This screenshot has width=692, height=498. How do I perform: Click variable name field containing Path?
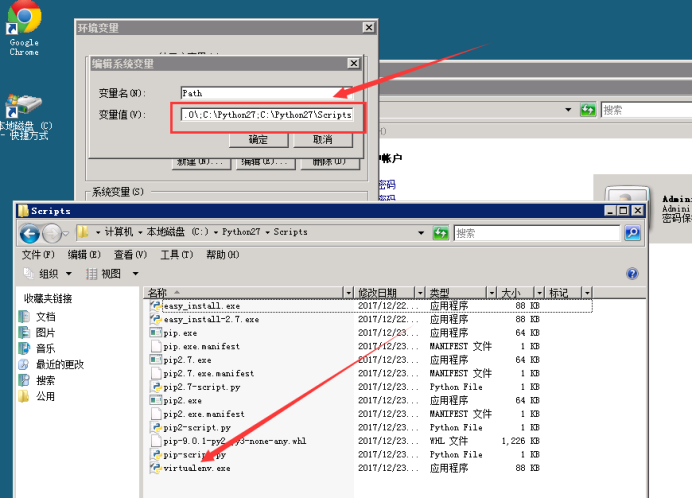tap(267, 93)
